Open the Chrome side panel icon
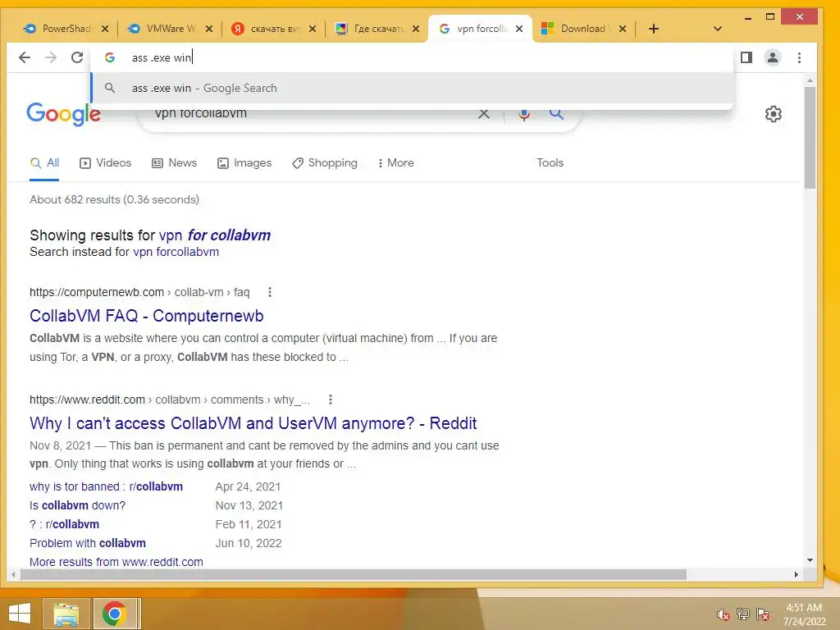The width and height of the screenshot is (840, 630). tap(746, 57)
